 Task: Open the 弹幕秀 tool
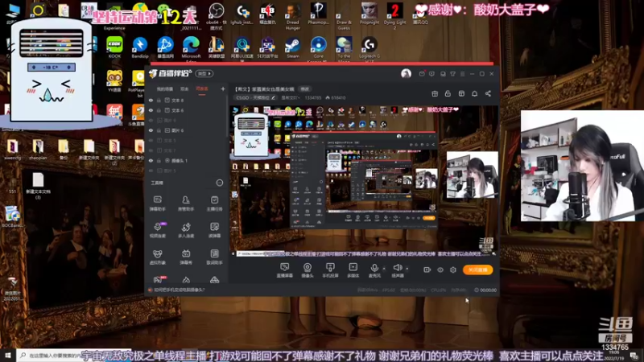pos(186,257)
